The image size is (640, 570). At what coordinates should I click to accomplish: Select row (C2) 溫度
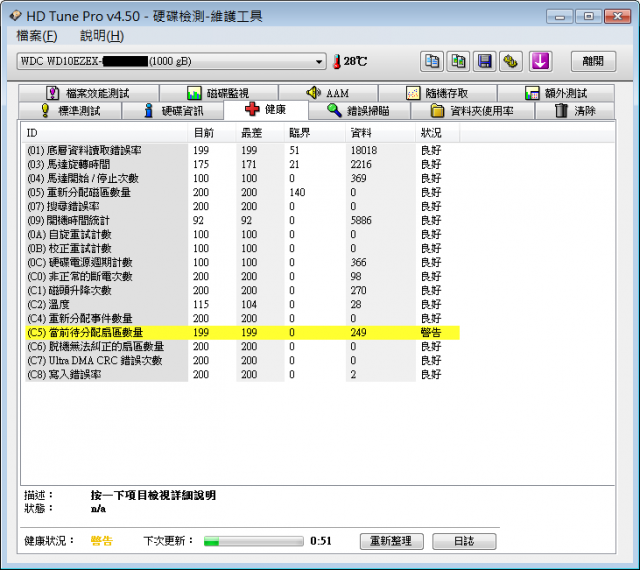pyautogui.click(x=242, y=304)
